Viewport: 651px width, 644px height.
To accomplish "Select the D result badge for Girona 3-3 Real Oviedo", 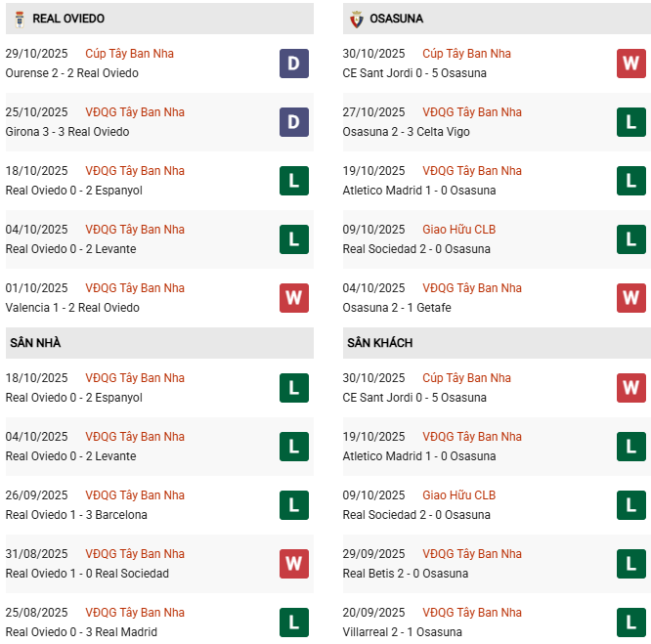I will 294,122.
